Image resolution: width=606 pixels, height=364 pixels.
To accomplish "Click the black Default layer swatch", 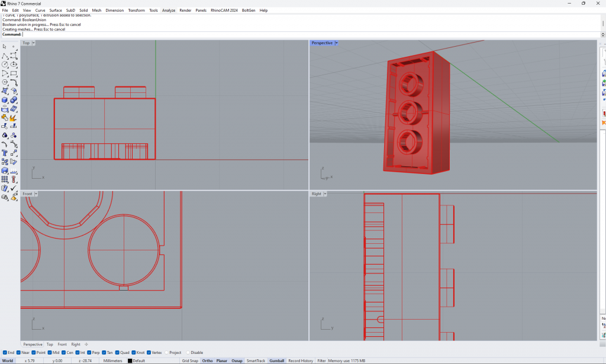I will pyautogui.click(x=130, y=360).
